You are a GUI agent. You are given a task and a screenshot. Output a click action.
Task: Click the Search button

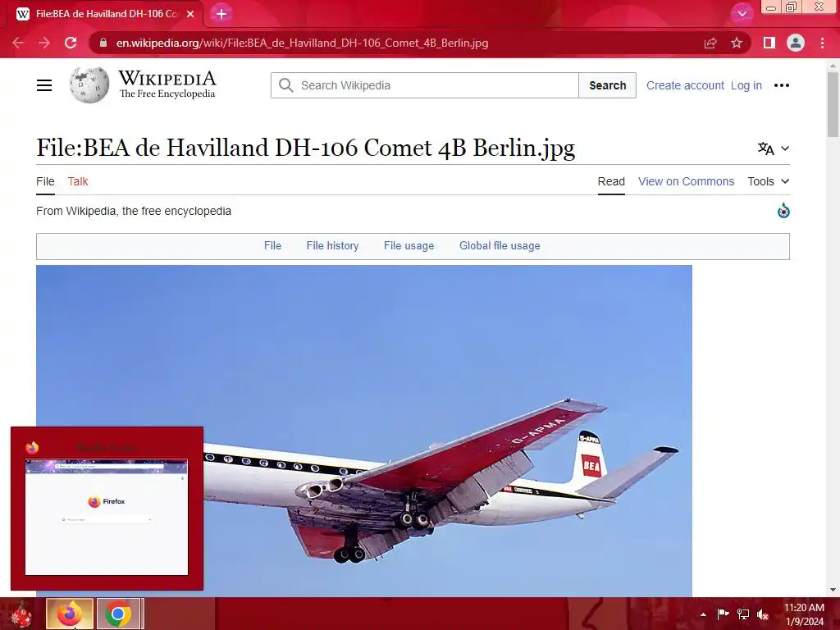(608, 85)
